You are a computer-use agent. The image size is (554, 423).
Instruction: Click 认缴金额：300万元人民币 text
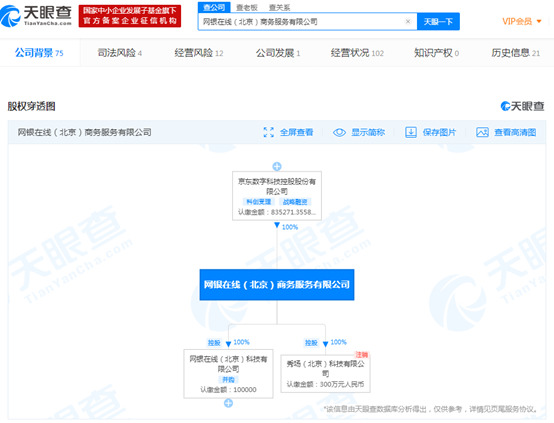[325, 384]
